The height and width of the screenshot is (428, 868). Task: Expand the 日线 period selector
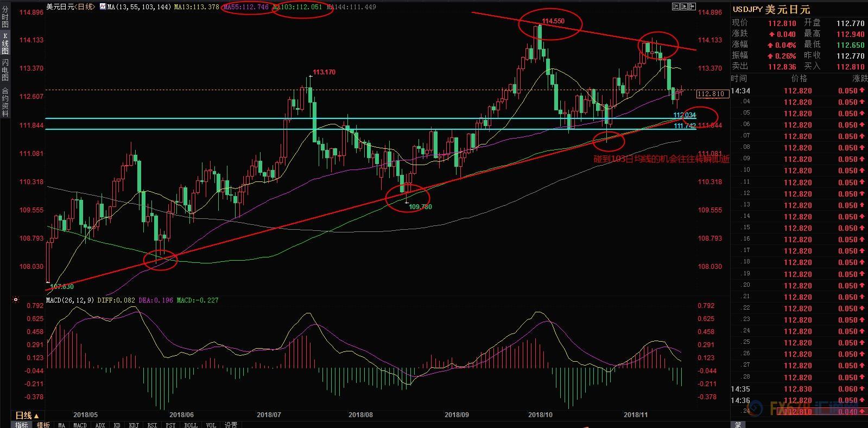click(27, 416)
